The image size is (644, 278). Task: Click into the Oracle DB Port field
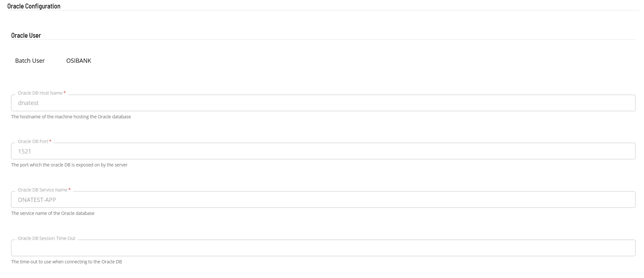pyautogui.click(x=323, y=151)
